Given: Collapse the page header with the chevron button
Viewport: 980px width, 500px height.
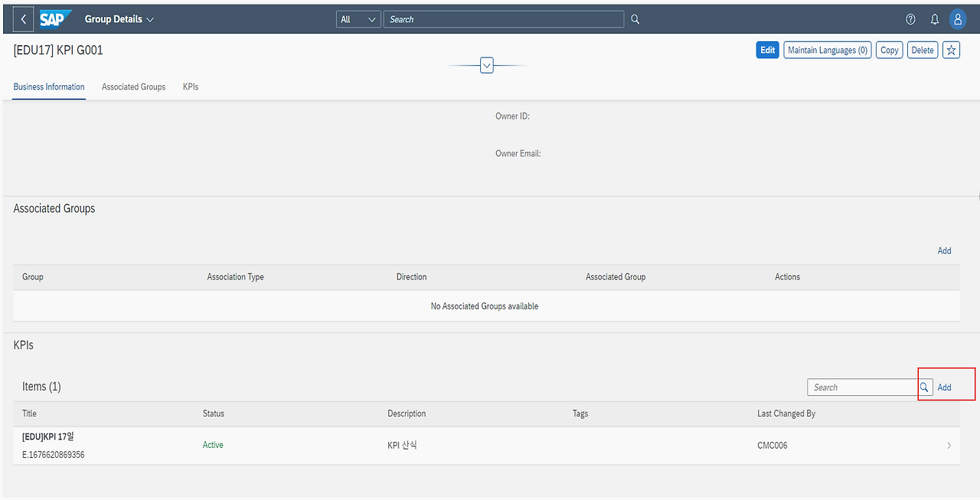Looking at the screenshot, I should point(487,65).
